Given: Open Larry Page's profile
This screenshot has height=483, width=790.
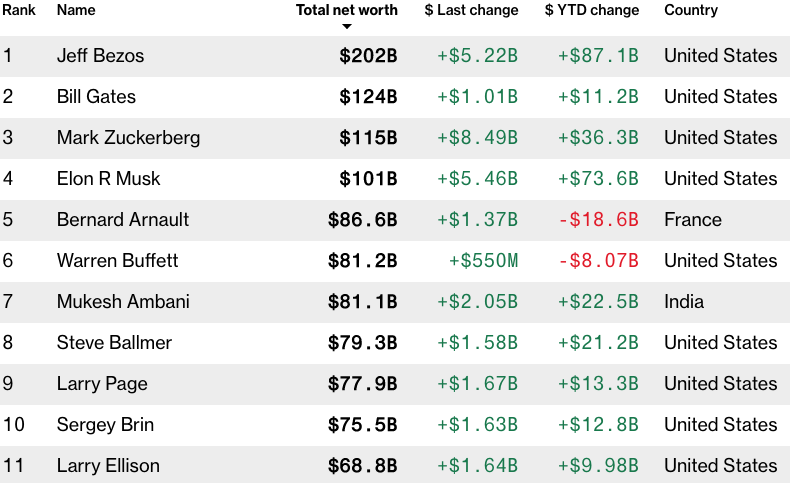Looking at the screenshot, I should pos(102,384).
